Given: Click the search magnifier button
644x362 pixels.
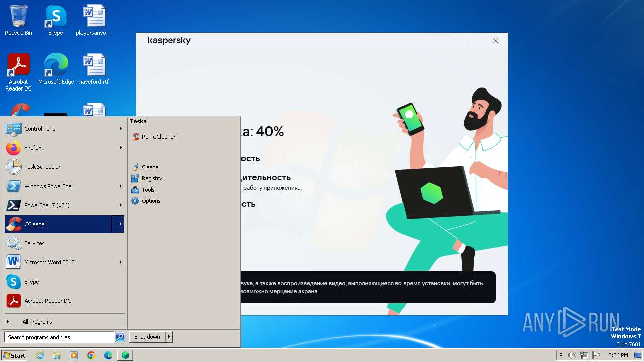Looking at the screenshot, I should pyautogui.click(x=120, y=337).
